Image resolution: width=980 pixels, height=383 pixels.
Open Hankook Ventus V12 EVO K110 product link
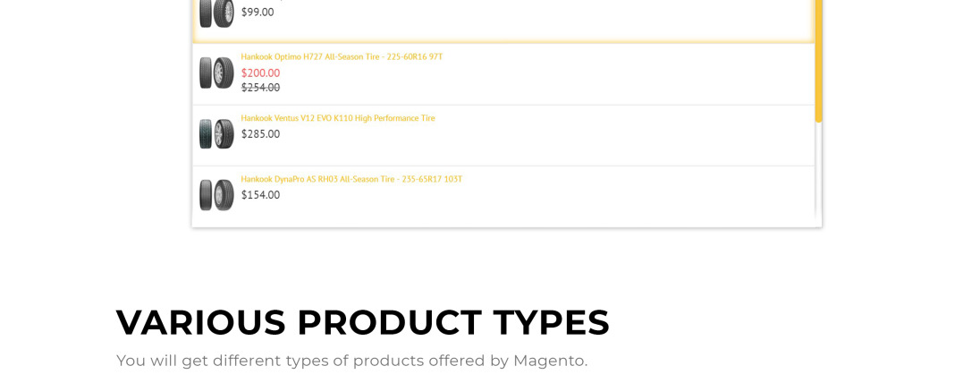338,118
